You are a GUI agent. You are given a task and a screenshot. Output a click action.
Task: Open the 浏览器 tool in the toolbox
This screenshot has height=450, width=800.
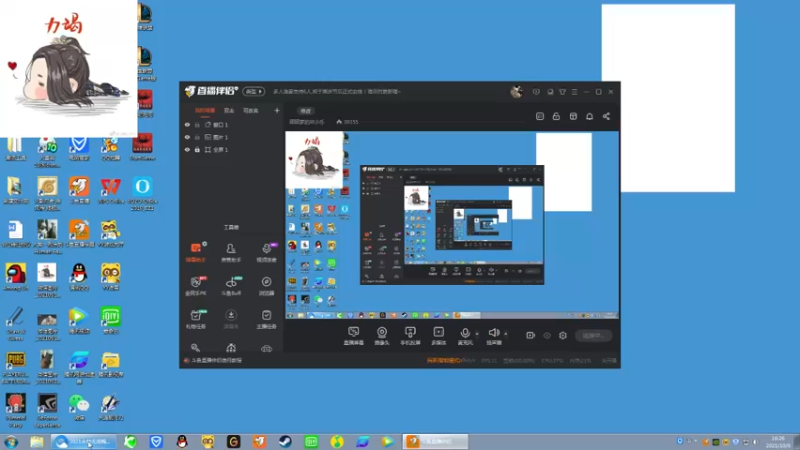(x=266, y=286)
